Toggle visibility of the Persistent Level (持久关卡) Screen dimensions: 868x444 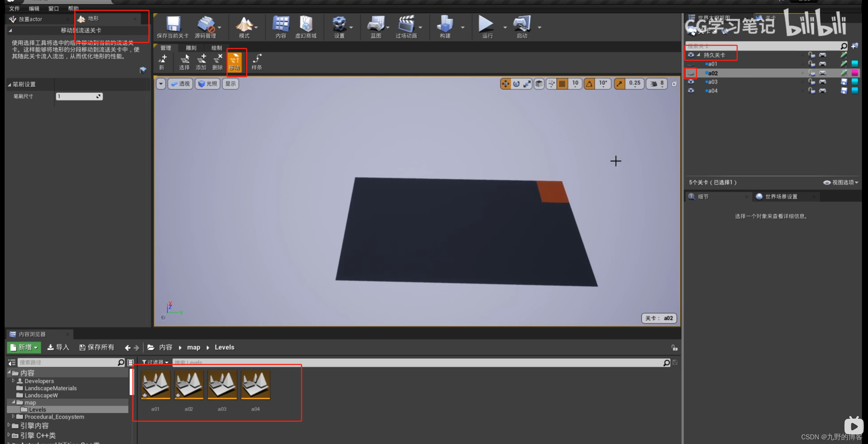691,55
